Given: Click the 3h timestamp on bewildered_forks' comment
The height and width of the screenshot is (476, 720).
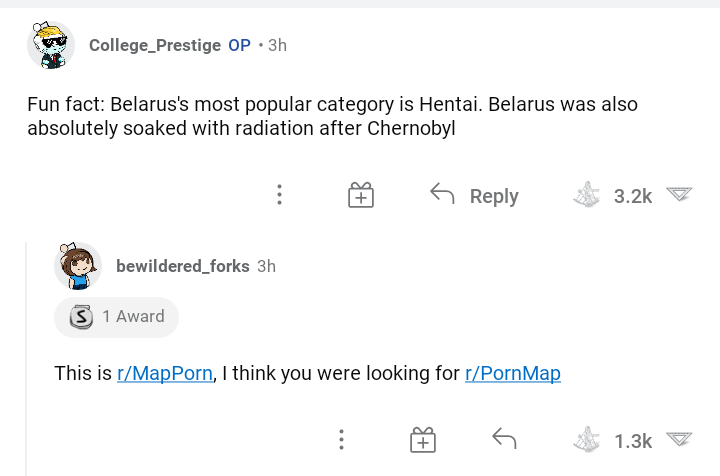Looking at the screenshot, I should click(266, 266).
